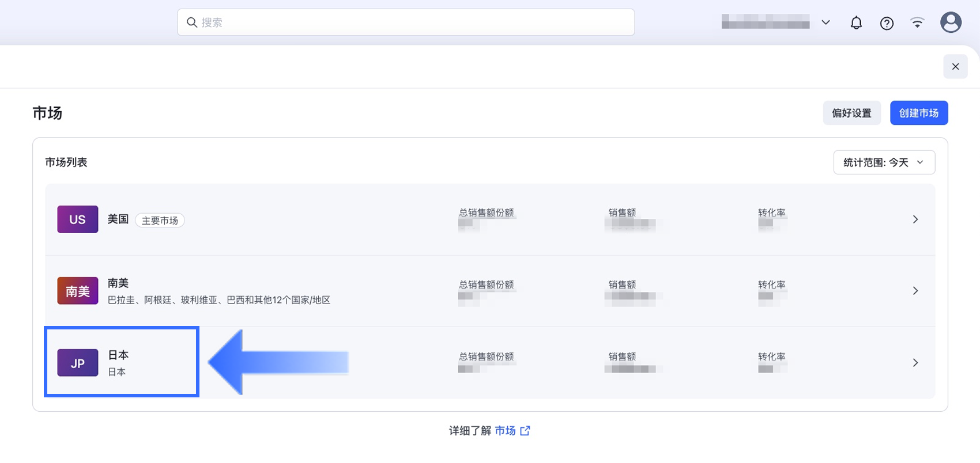Click the 创建市场 button
This screenshot has height=463, width=980.
(x=919, y=113)
